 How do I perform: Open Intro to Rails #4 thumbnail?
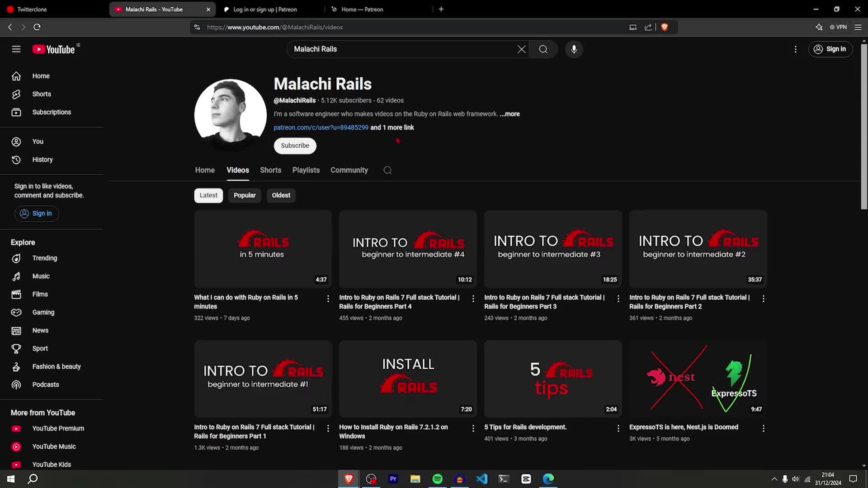click(408, 249)
